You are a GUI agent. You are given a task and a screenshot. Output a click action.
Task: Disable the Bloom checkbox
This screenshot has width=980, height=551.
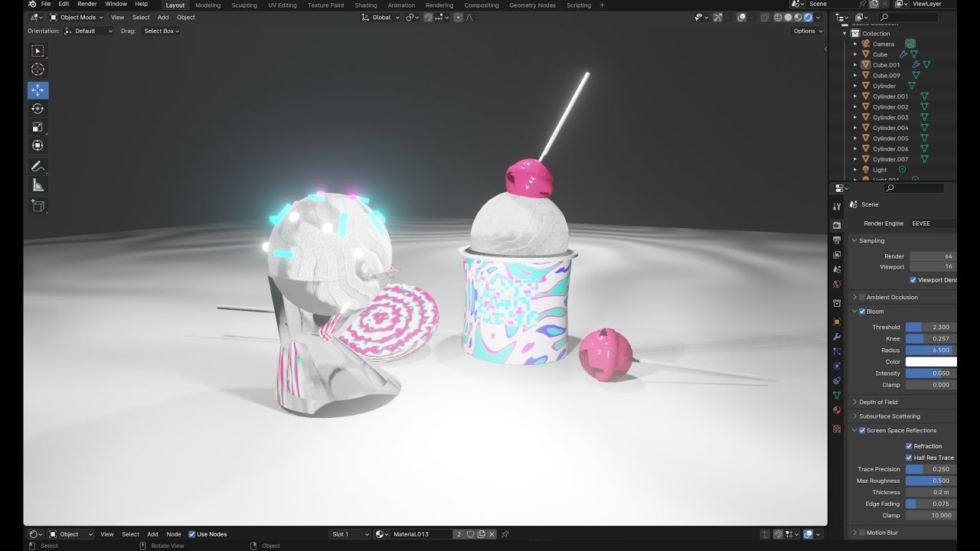point(862,311)
